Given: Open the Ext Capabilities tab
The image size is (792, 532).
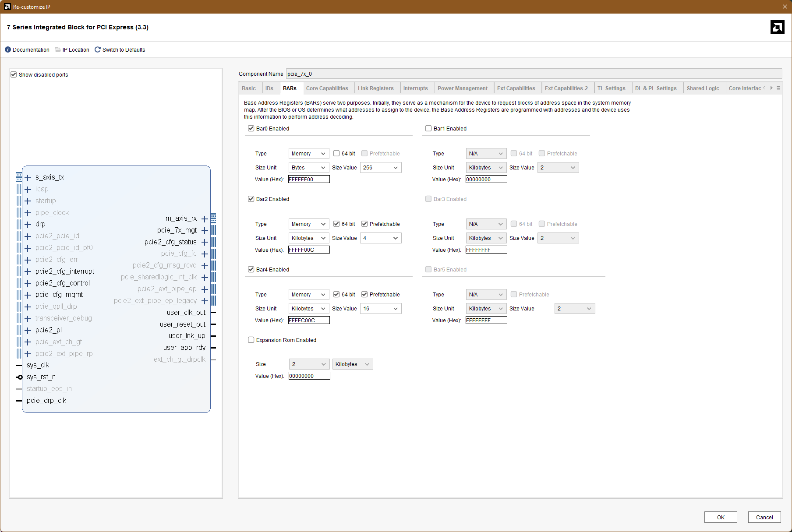Looking at the screenshot, I should 516,88.
